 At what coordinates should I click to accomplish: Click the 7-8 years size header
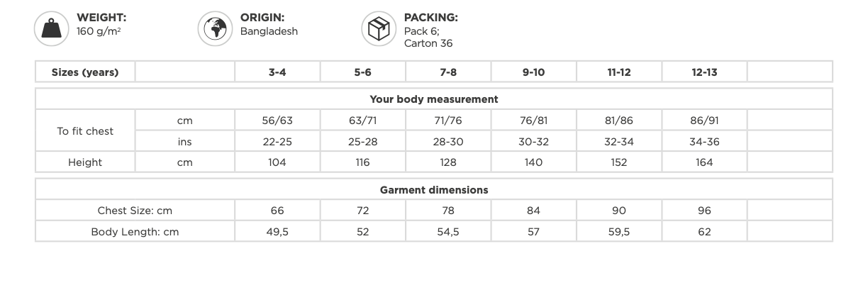coord(448,72)
